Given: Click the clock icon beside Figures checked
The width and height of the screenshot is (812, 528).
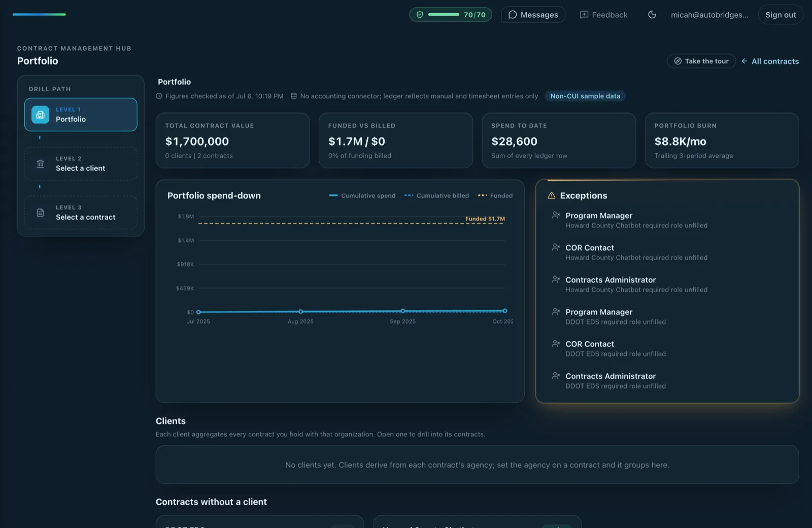Looking at the screenshot, I should (159, 96).
